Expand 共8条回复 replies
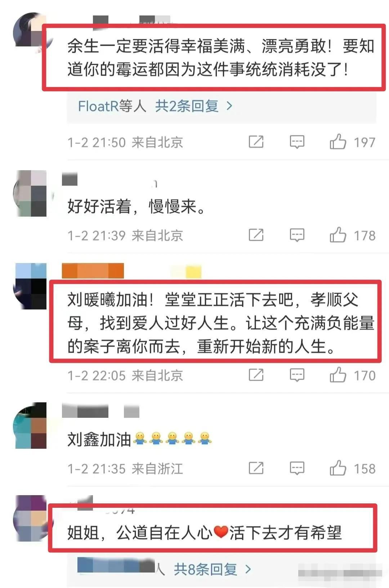389x588 pixels. tap(213, 569)
